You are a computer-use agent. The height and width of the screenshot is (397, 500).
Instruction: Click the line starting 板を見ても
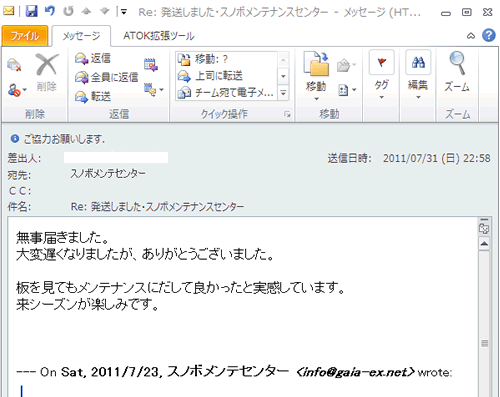tap(181, 287)
